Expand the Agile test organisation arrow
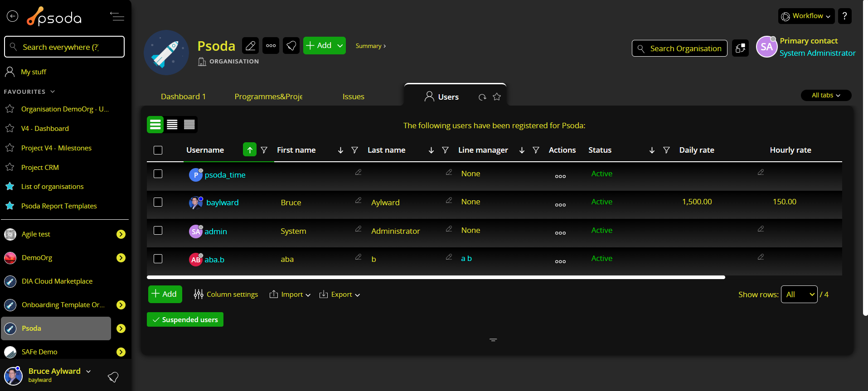This screenshot has width=868, height=391. [x=121, y=234]
